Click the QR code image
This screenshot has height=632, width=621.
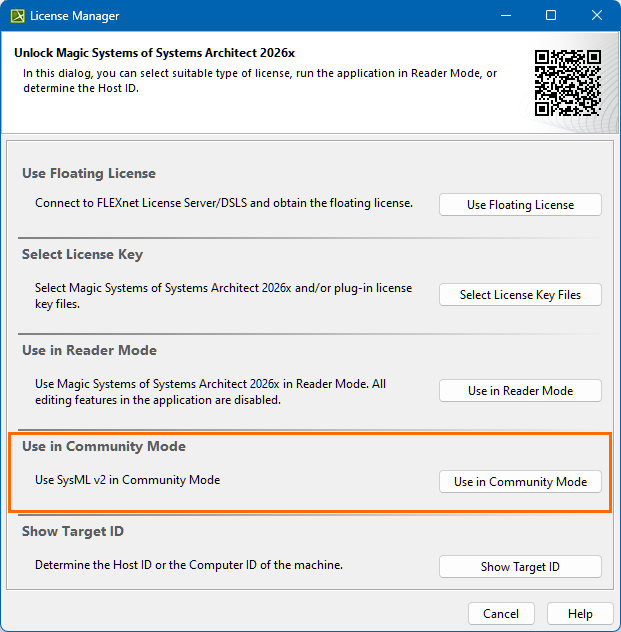(568, 83)
